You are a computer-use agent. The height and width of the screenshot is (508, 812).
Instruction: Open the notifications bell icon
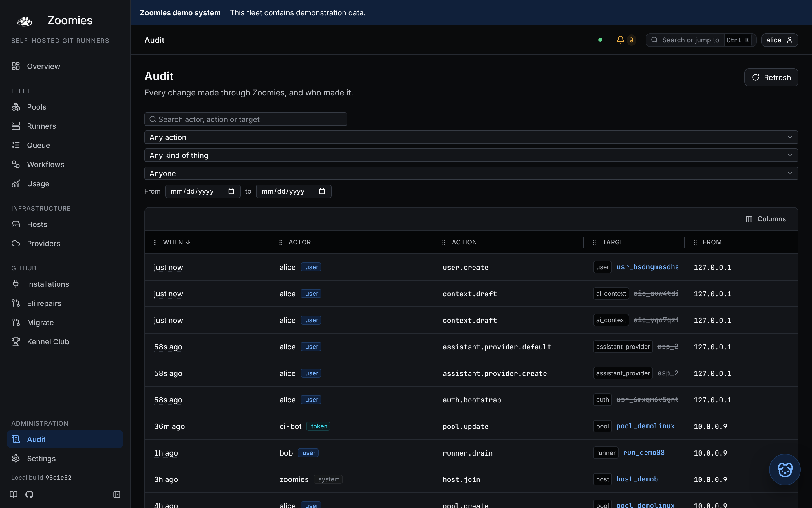(x=620, y=40)
